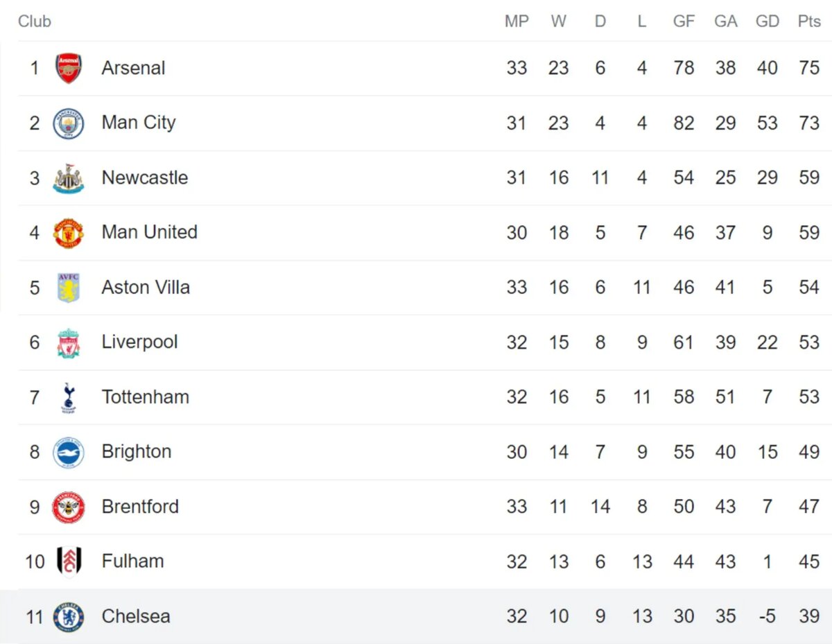This screenshot has height=644, width=832.
Task: Open the Arsenal team name link
Action: 134,68
